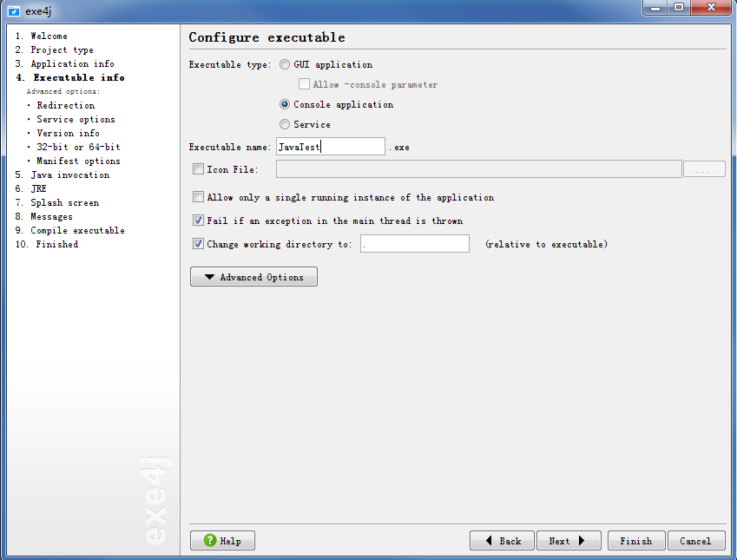Uncheck Fail if exception thrown option
This screenshot has height=560, width=737.
click(199, 221)
